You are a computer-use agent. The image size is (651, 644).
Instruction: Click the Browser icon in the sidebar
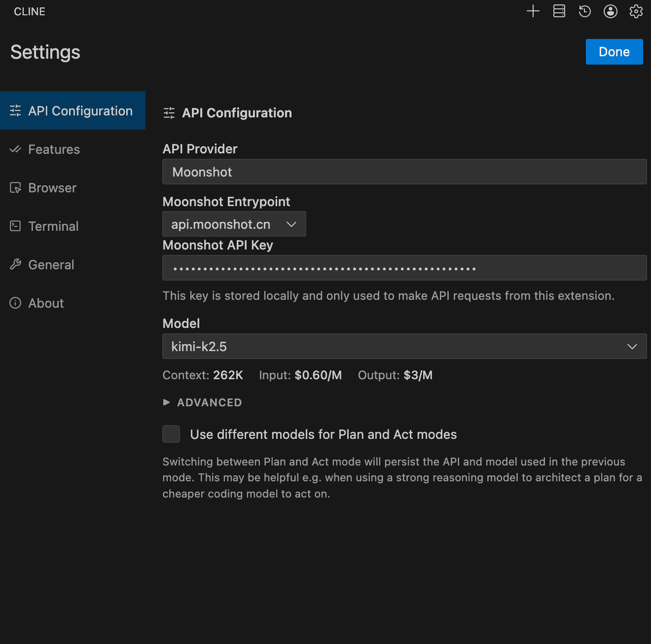click(15, 188)
